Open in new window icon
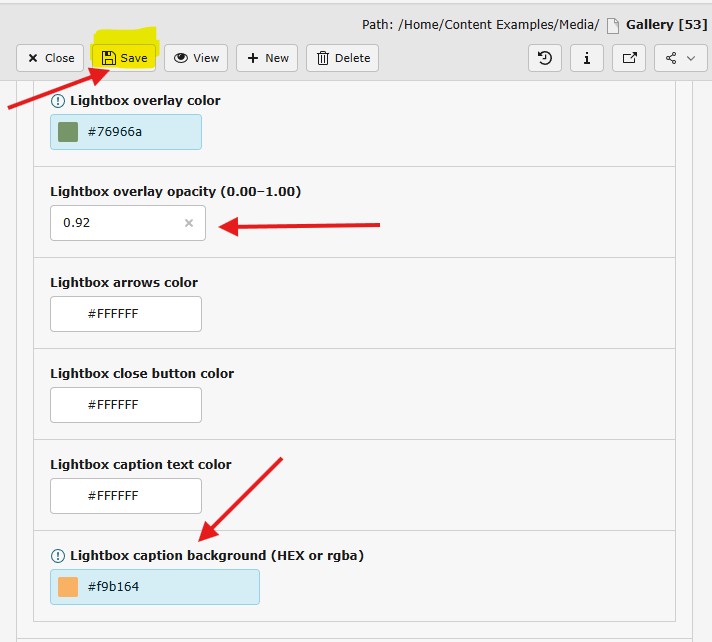Screen dimensions: 712x642 [629, 58]
